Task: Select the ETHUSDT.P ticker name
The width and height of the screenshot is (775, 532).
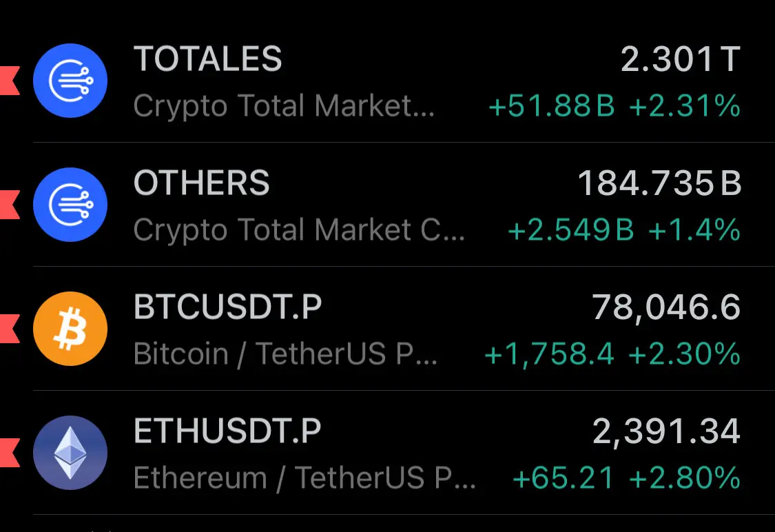Action: [x=227, y=431]
